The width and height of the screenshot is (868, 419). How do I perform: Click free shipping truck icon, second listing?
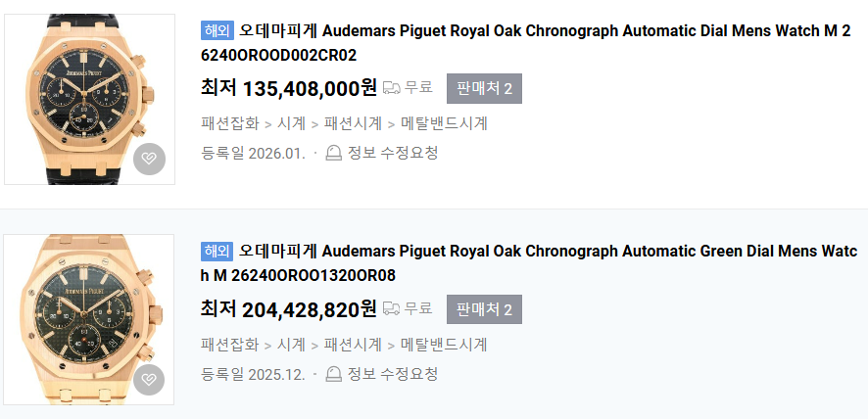391,309
